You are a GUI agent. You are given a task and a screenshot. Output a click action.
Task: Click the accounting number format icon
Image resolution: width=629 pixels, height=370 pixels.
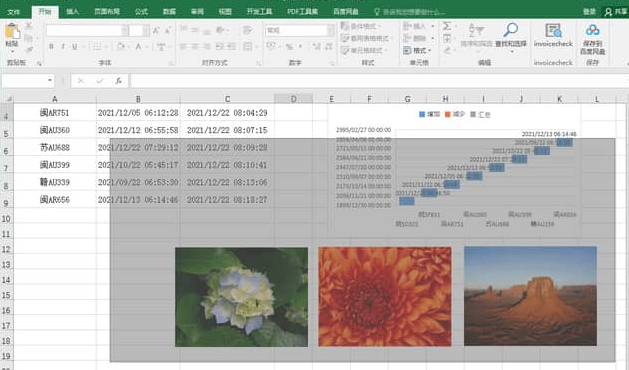(271, 47)
